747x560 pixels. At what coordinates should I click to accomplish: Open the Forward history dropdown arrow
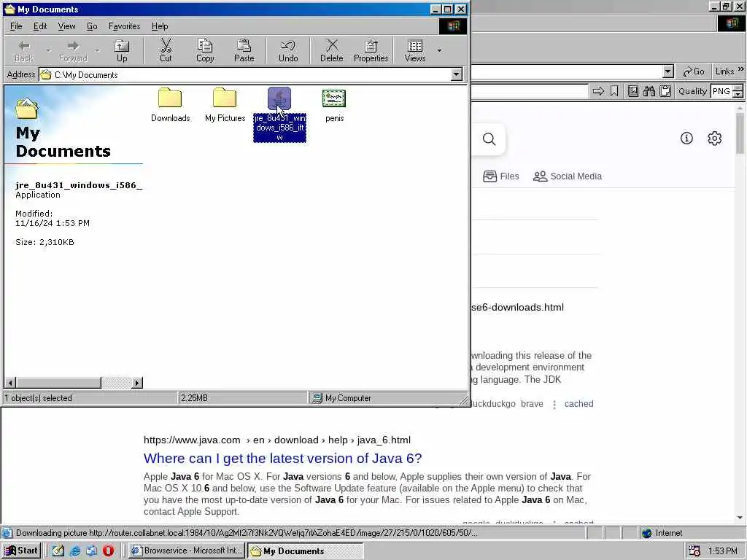(97, 50)
